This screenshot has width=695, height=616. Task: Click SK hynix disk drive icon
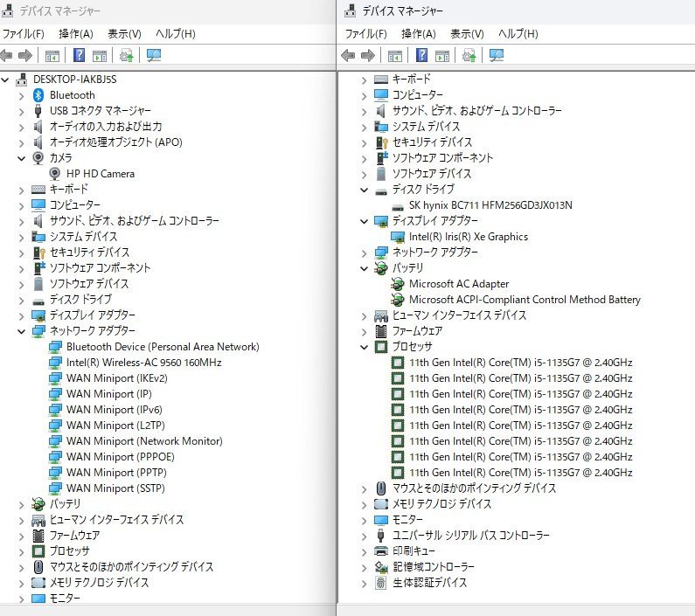pos(398,206)
